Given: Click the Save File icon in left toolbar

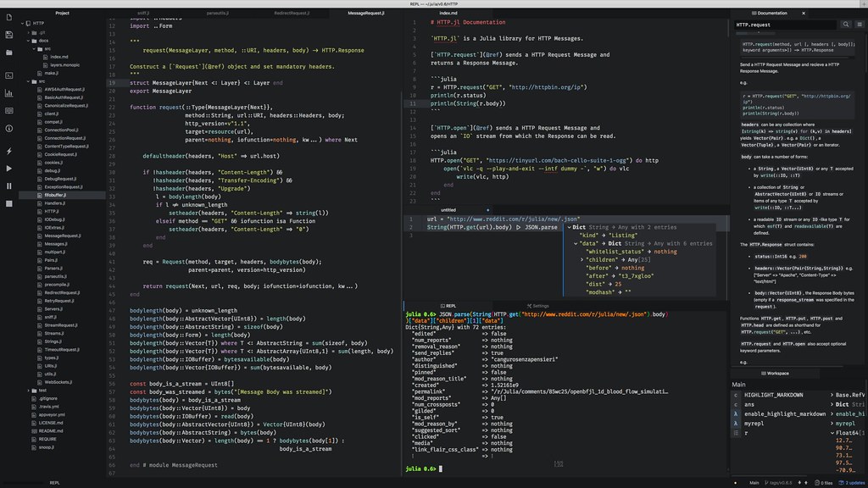Looking at the screenshot, I should (8, 35).
